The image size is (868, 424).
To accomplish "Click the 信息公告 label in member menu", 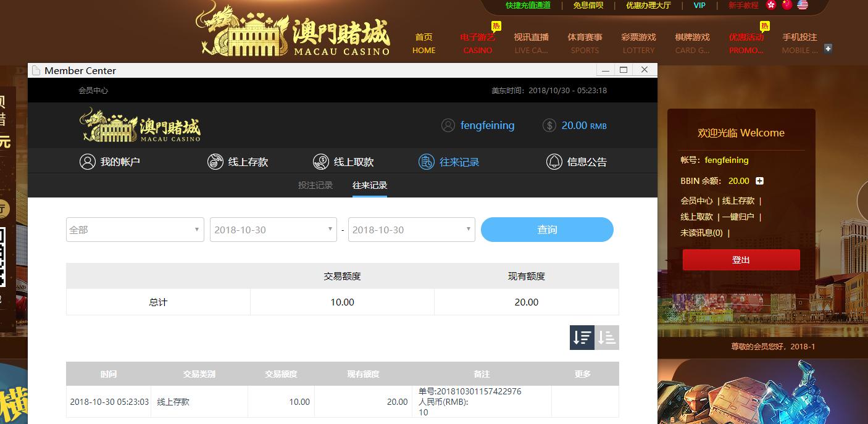I will pyautogui.click(x=587, y=162).
